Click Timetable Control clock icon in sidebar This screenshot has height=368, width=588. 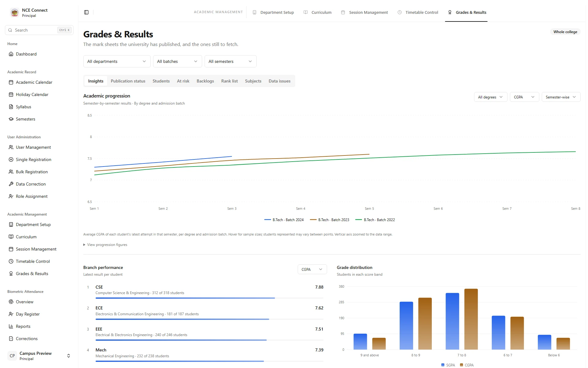point(11,261)
